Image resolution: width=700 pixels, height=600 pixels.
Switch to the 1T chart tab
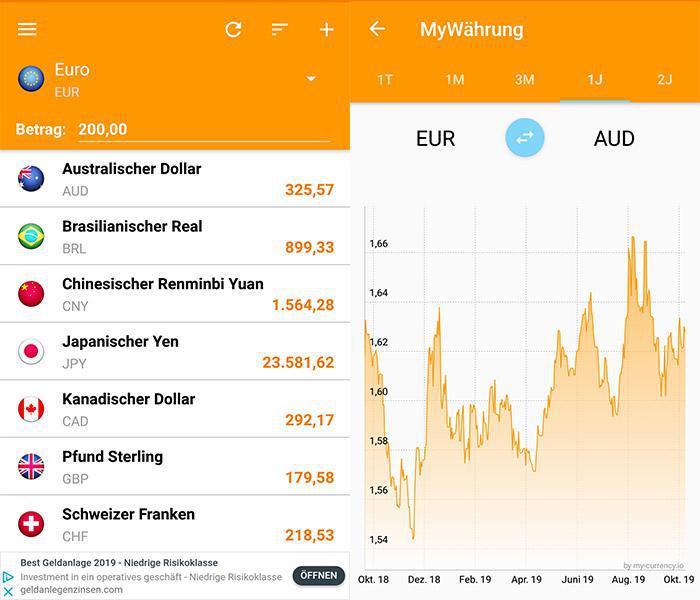click(385, 80)
